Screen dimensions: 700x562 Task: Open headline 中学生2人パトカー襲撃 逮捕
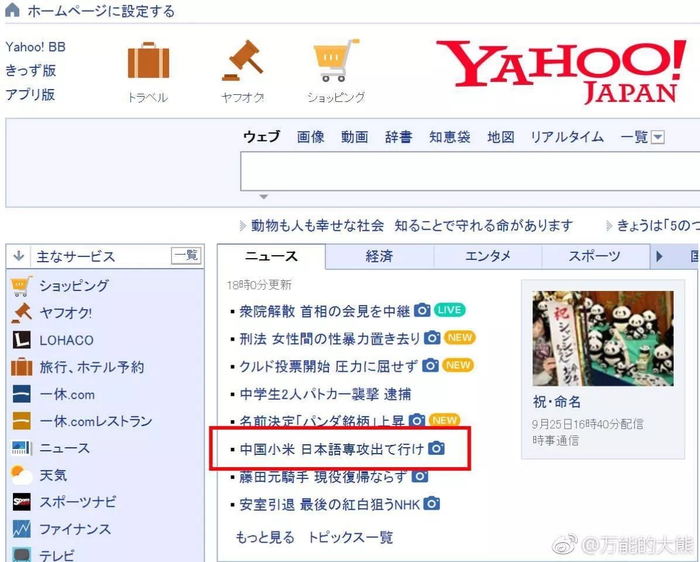(325, 394)
